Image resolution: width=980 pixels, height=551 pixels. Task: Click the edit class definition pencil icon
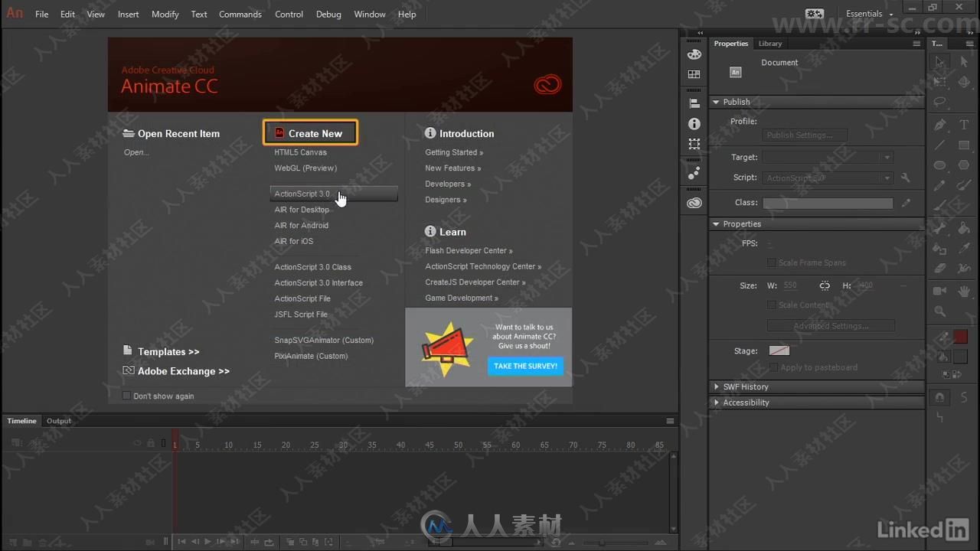906,203
